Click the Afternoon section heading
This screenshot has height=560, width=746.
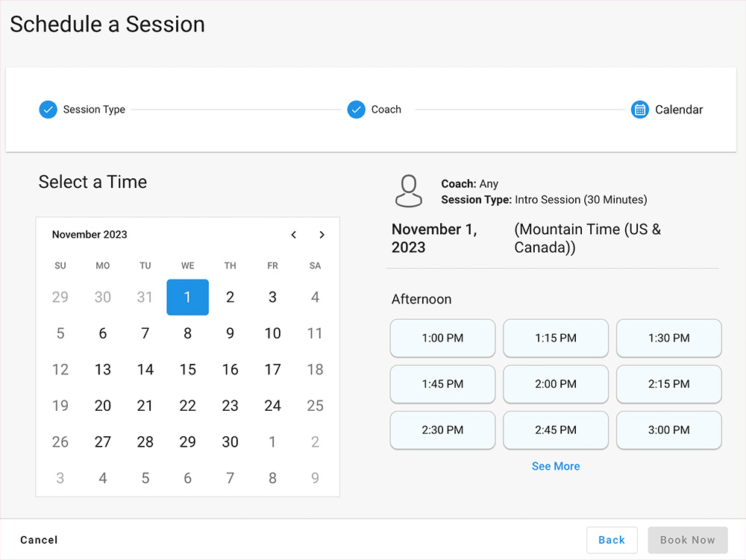click(x=421, y=299)
